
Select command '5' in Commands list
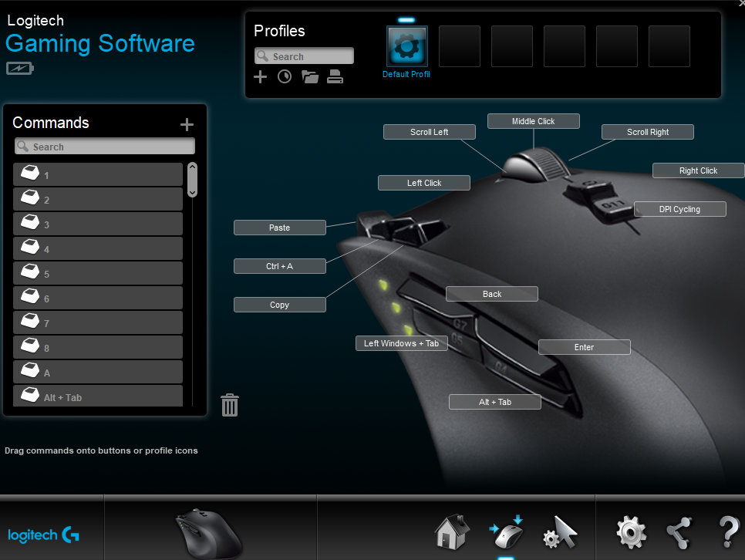98,273
